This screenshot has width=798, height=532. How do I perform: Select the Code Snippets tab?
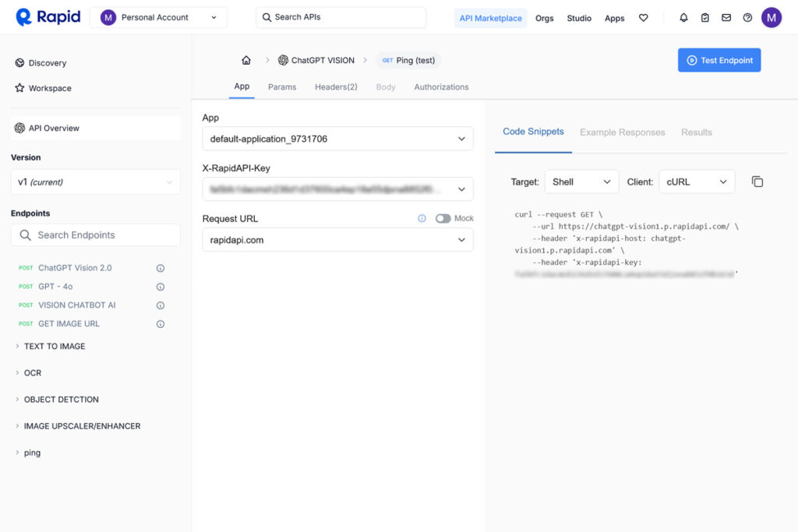tap(533, 132)
